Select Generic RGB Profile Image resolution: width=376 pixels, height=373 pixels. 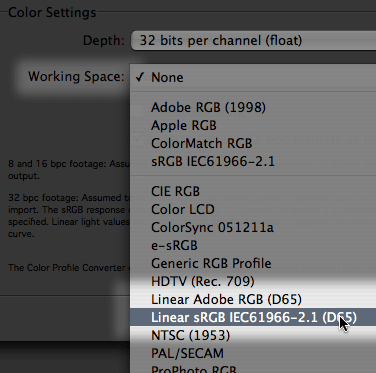pyautogui.click(x=253, y=263)
